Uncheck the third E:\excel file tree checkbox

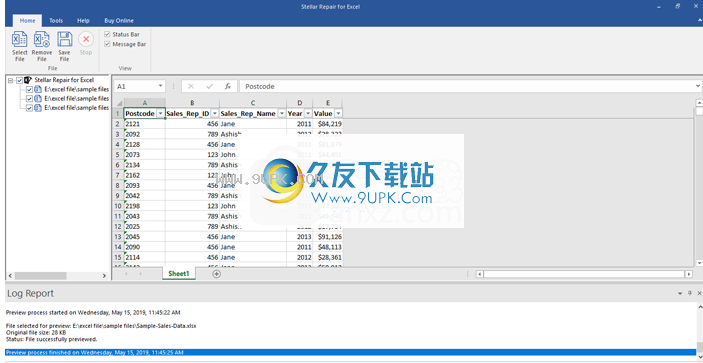(30, 108)
